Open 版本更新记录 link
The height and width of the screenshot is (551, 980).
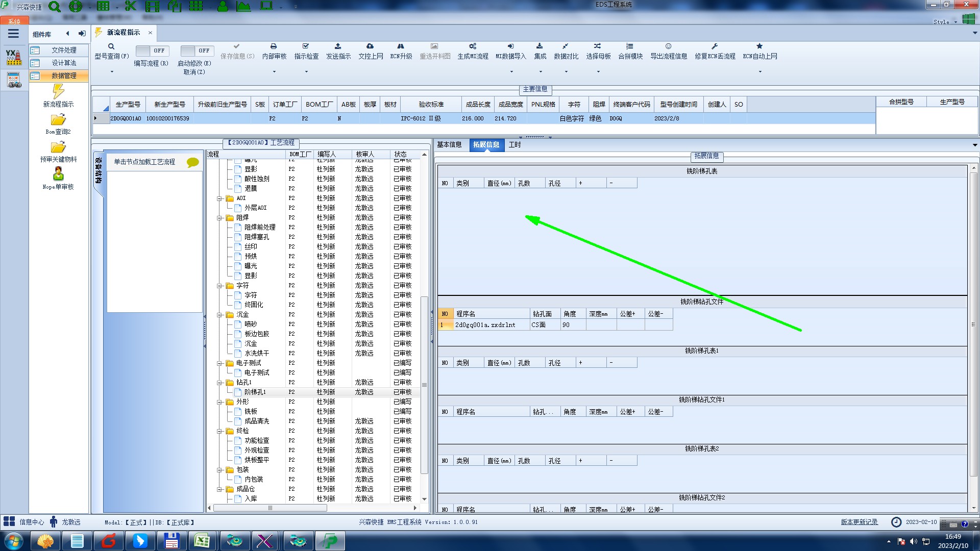coord(859,522)
